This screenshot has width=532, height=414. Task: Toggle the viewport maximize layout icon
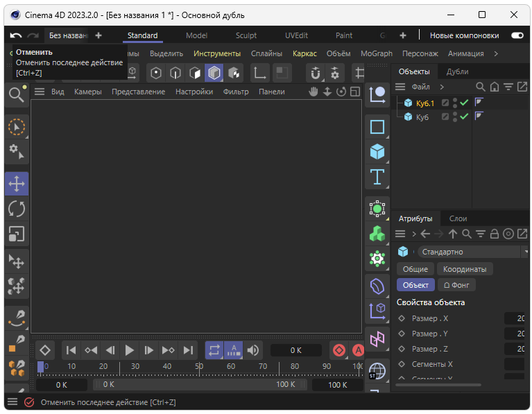tap(355, 92)
